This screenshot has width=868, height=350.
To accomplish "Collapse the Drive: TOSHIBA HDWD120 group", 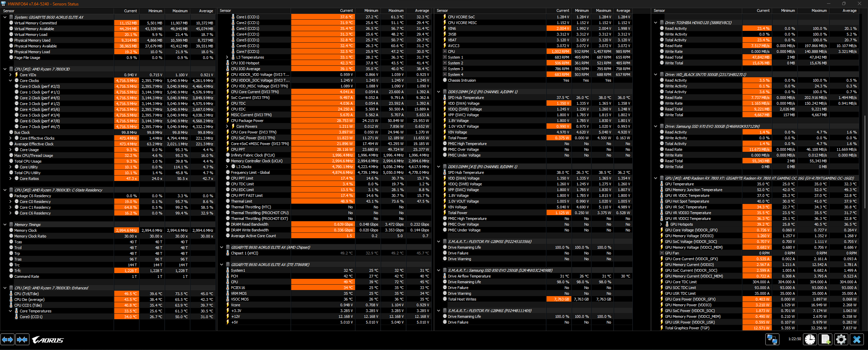I will [x=656, y=23].
